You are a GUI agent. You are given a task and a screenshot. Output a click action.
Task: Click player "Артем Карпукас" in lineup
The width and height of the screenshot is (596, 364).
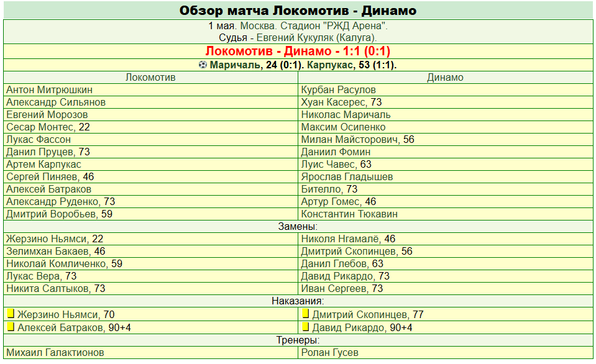[44, 165]
